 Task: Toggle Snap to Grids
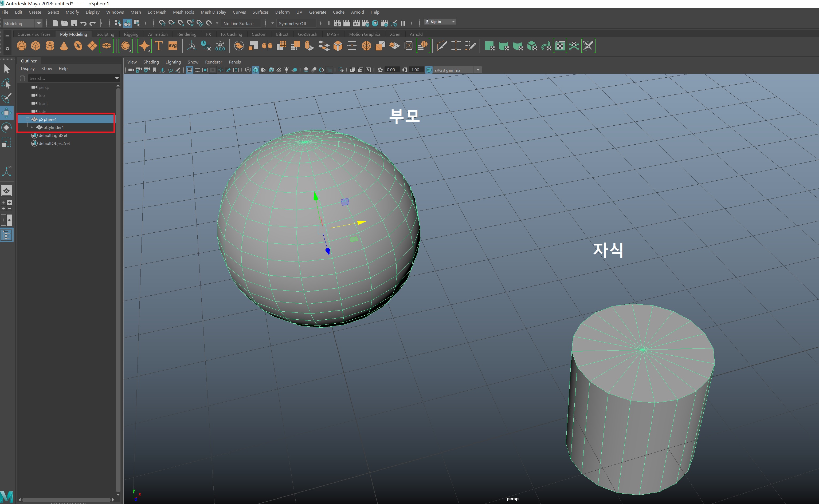[x=162, y=23]
